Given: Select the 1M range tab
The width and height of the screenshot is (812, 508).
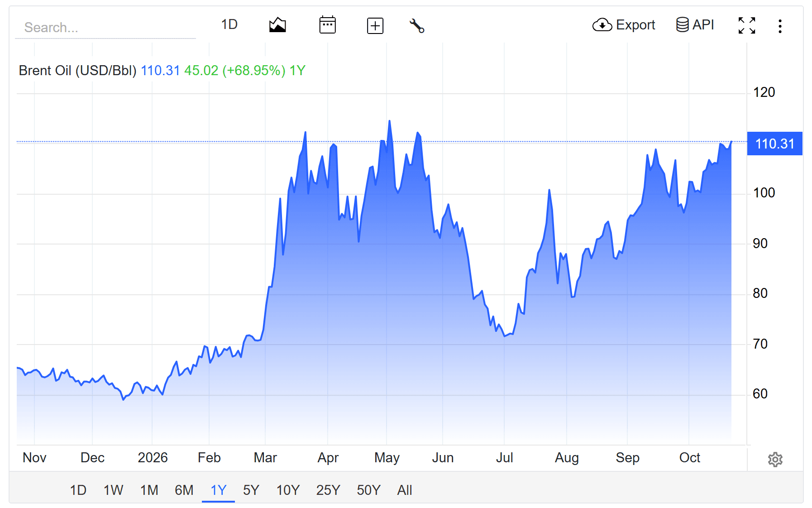Looking at the screenshot, I should pos(149,490).
